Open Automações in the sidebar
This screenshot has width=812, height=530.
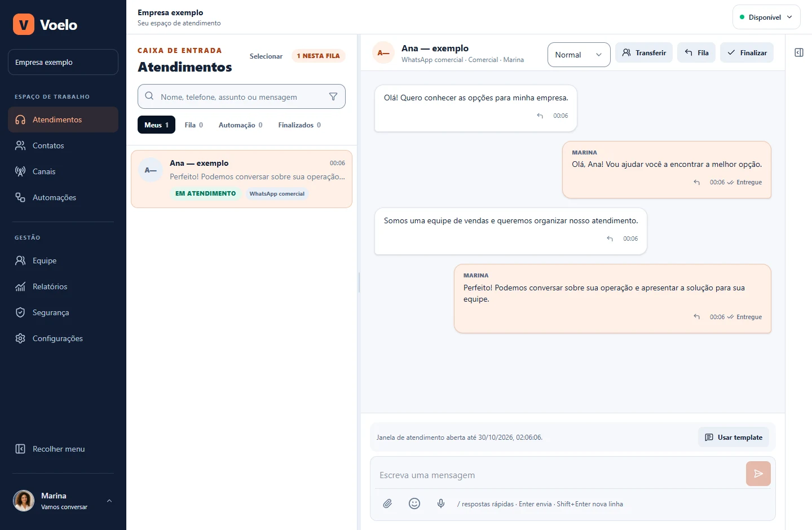pos(63,197)
